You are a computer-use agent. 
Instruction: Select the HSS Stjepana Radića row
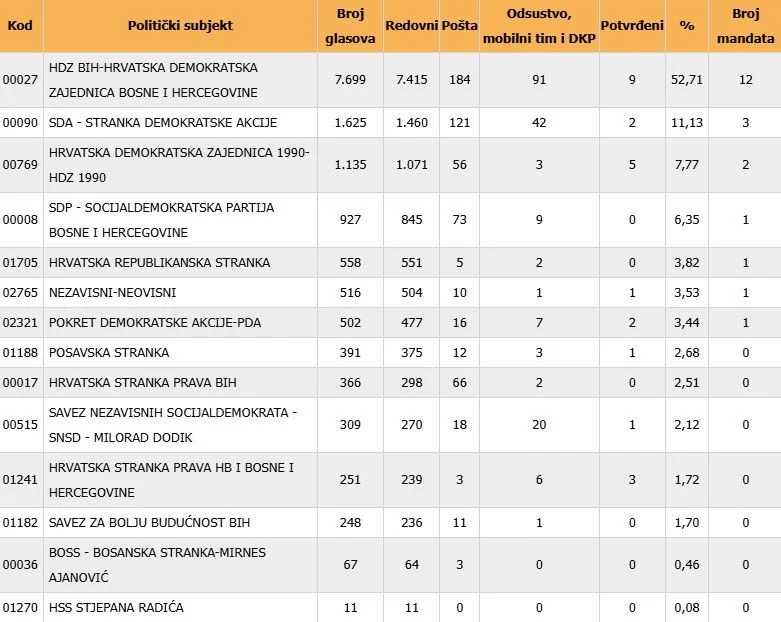pos(390,607)
